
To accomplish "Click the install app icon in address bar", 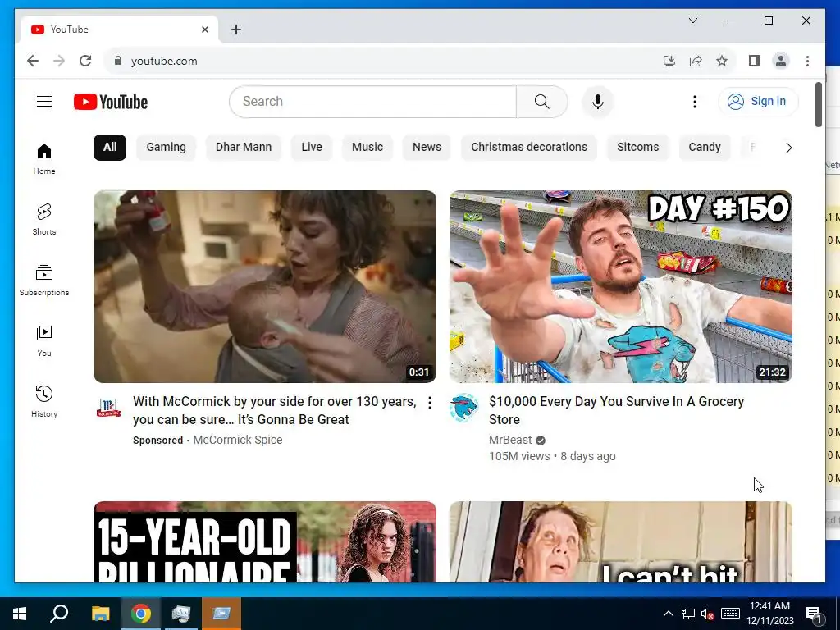I will pos(669,61).
